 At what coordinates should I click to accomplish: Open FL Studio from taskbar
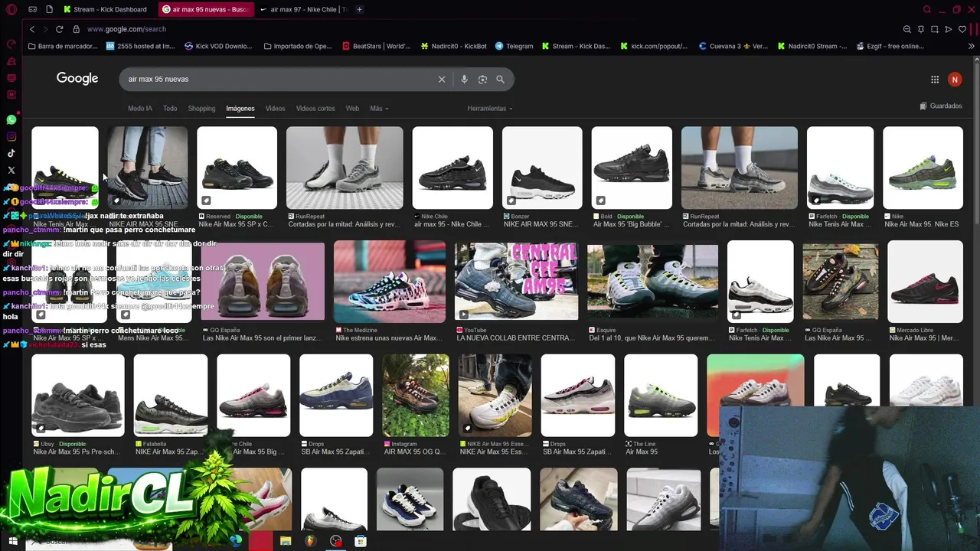click(310, 541)
